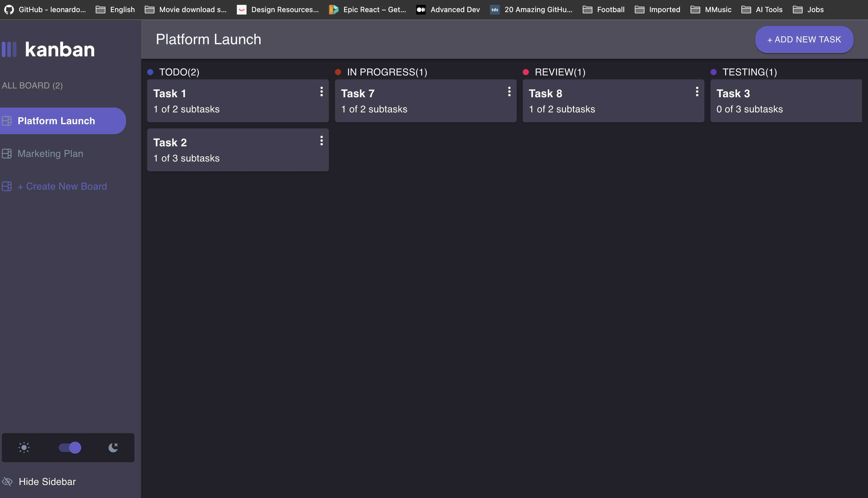This screenshot has width=868, height=498.
Task: Click the orange IN PROGRESS color dot
Action: [x=338, y=72]
